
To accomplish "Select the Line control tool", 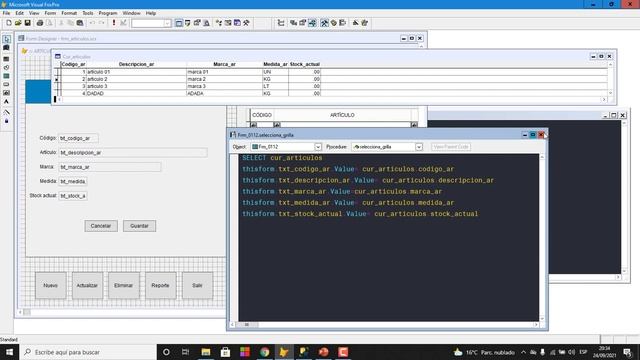I will click(7, 111).
